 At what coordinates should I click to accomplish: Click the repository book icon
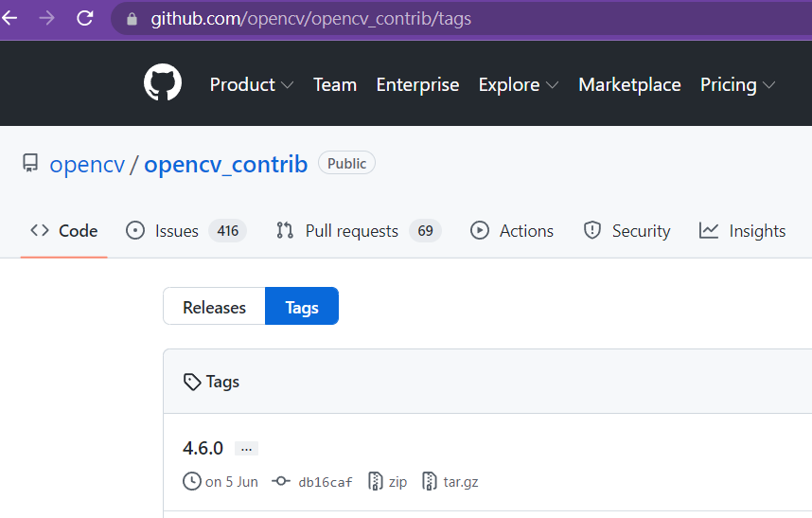pyautogui.click(x=30, y=163)
